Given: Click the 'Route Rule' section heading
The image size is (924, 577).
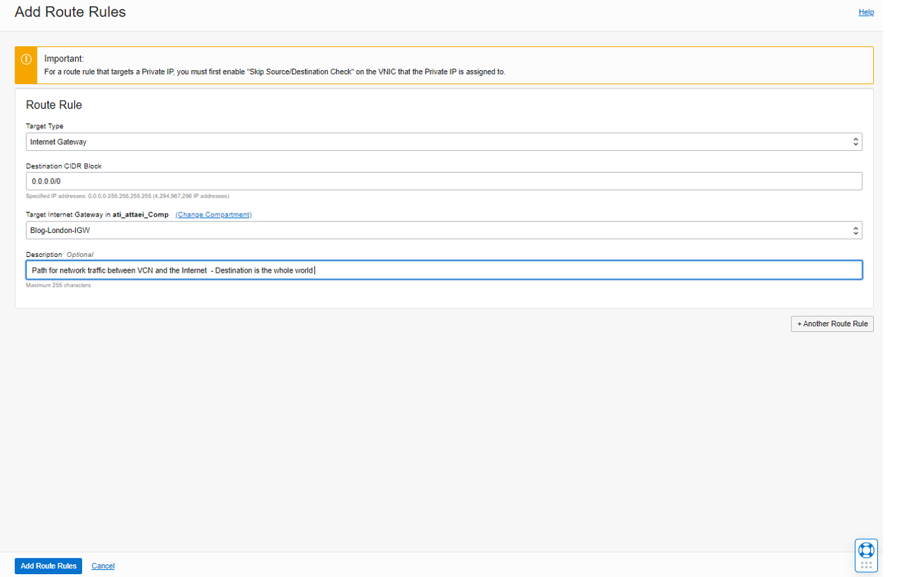Looking at the screenshot, I should pyautogui.click(x=54, y=105).
